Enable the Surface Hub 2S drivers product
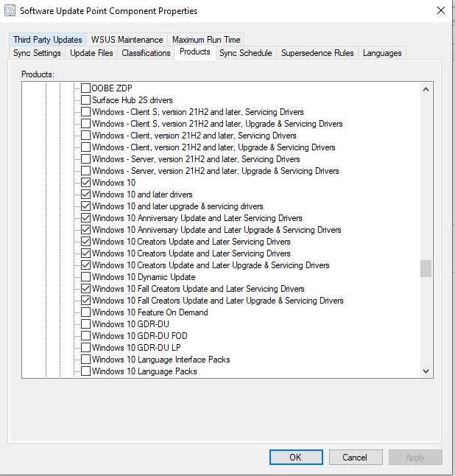The height and width of the screenshot is (476, 455). coord(86,100)
